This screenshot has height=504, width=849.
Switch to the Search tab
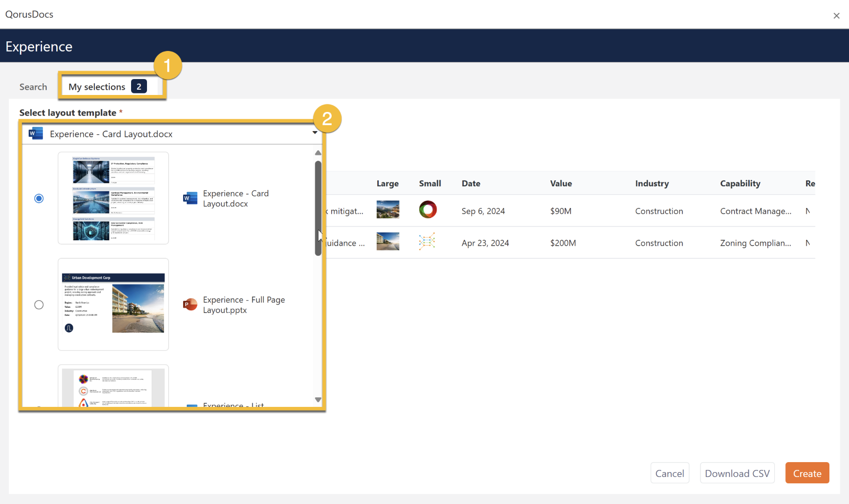pos(33,86)
